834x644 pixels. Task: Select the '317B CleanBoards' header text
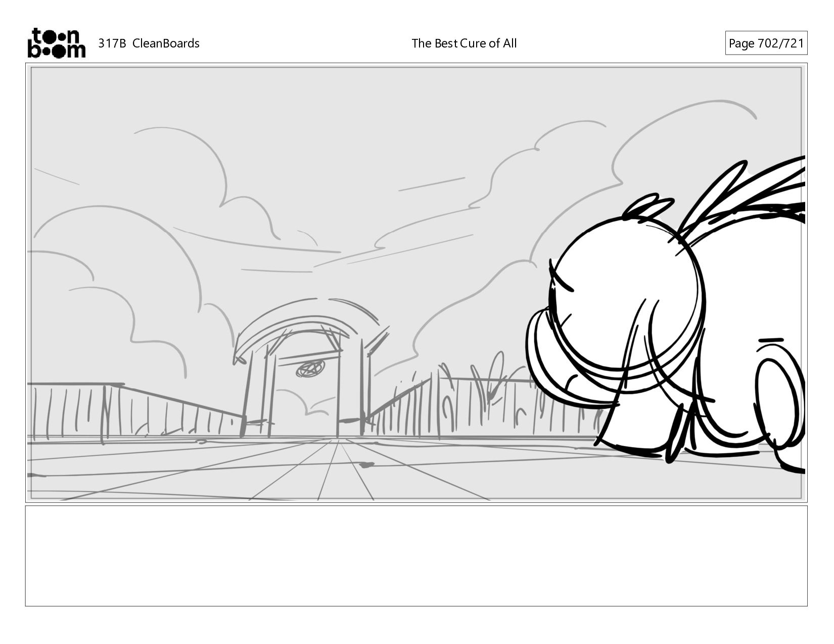tap(149, 43)
